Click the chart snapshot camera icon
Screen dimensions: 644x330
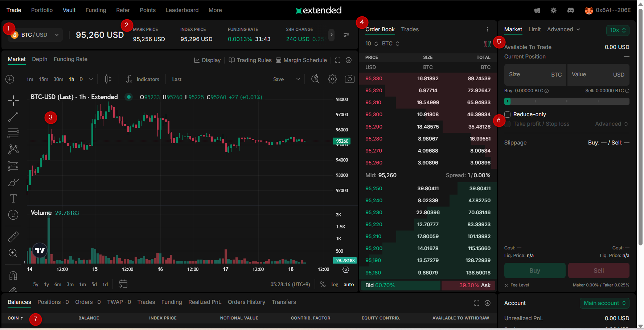pyautogui.click(x=349, y=79)
